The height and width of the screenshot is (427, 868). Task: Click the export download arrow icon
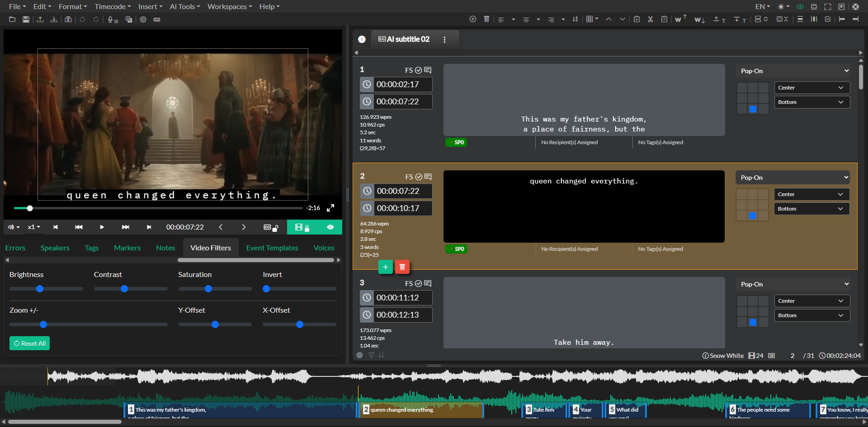54,19
